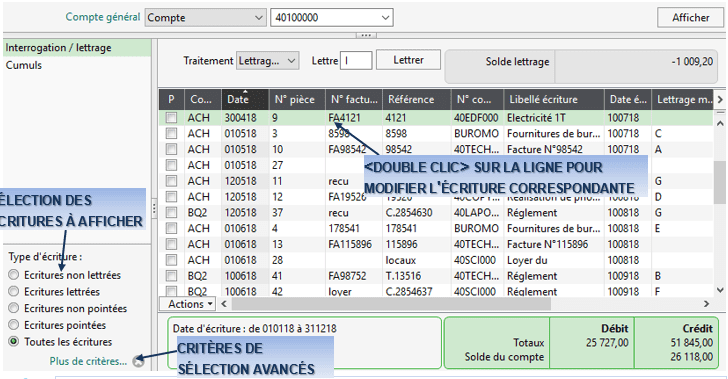This screenshot has height=379, width=728.
Task: Click the vertical splitter handle beside the side panel
Action: 154,209
